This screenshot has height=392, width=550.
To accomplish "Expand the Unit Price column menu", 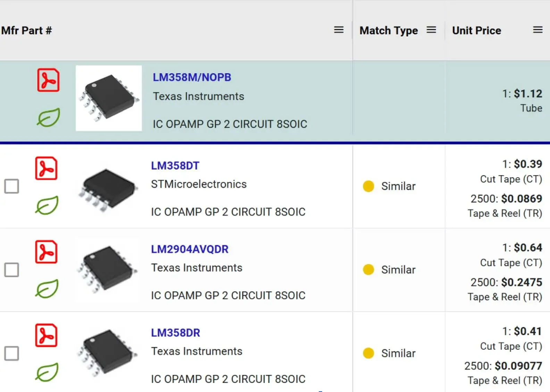I will click(537, 30).
